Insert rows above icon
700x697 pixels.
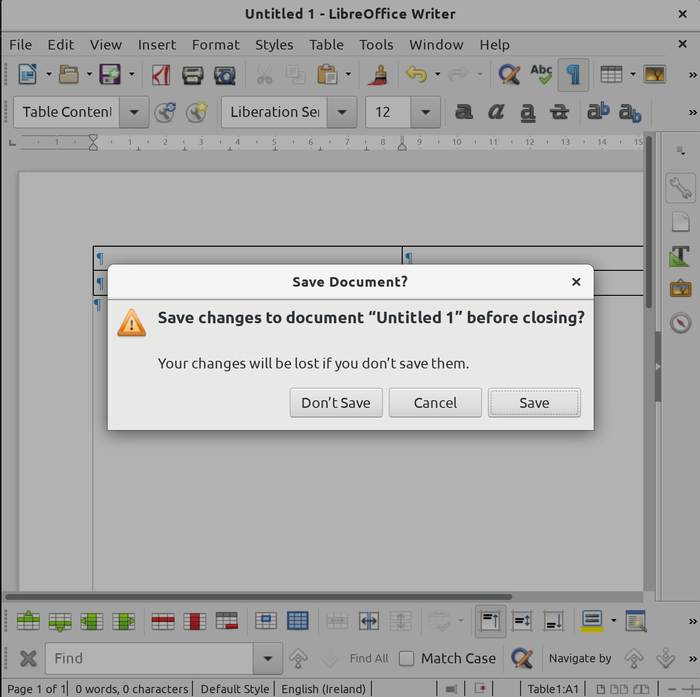28,621
